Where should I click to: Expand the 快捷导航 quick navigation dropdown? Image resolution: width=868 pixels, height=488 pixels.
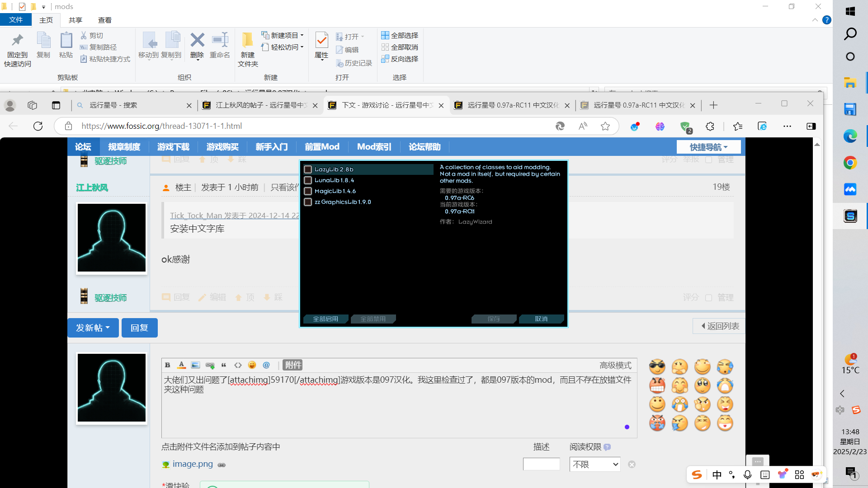pos(708,147)
